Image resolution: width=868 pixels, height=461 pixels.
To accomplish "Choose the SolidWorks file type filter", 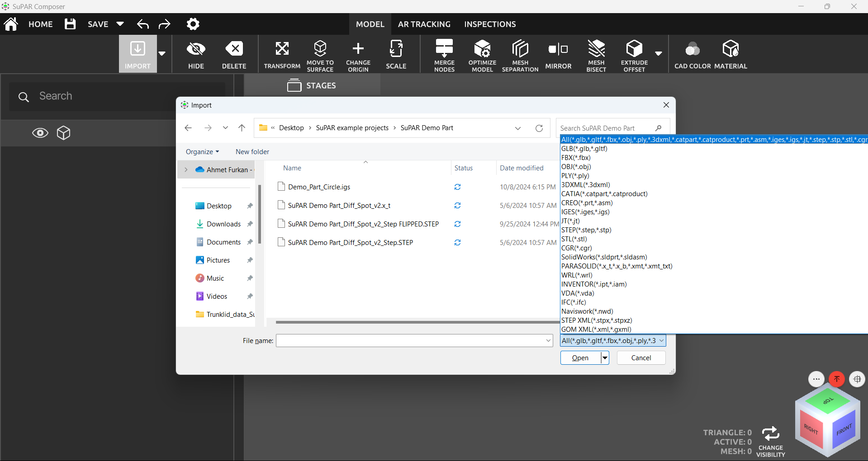I will [604, 257].
